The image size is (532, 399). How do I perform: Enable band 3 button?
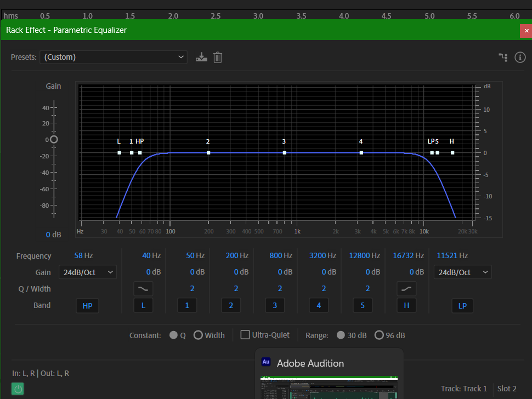[x=275, y=306]
